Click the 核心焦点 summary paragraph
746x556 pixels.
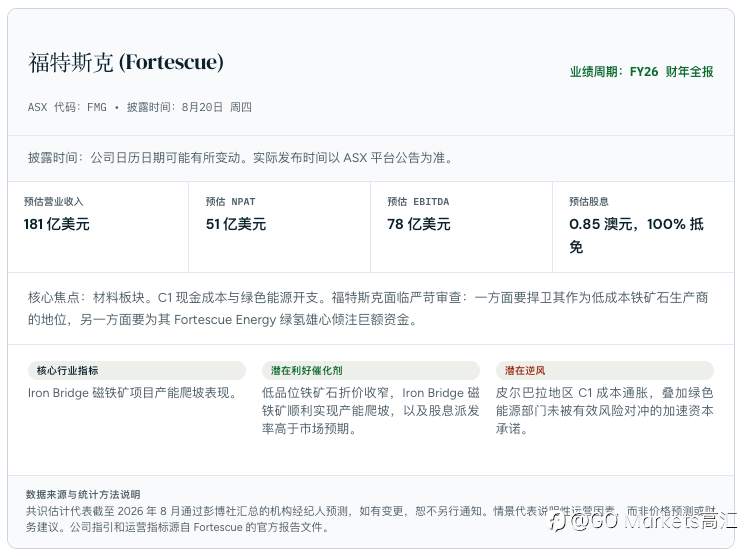click(x=368, y=308)
